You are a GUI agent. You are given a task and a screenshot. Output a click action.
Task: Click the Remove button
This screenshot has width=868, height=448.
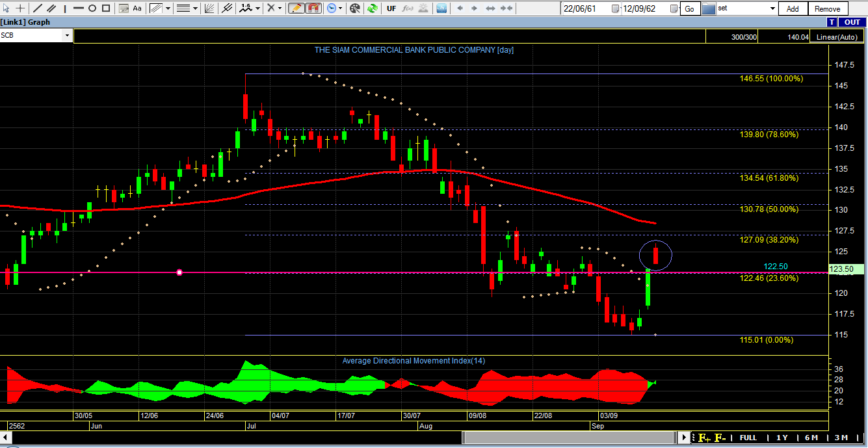827,8
